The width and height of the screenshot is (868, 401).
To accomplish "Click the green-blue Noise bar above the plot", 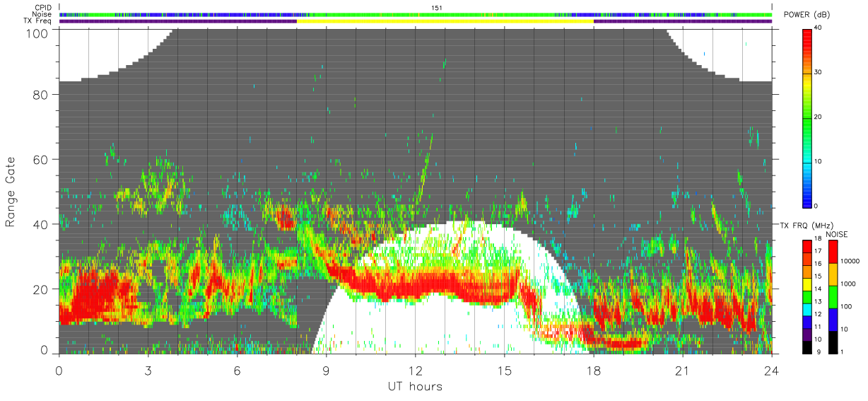I will pos(416,14).
